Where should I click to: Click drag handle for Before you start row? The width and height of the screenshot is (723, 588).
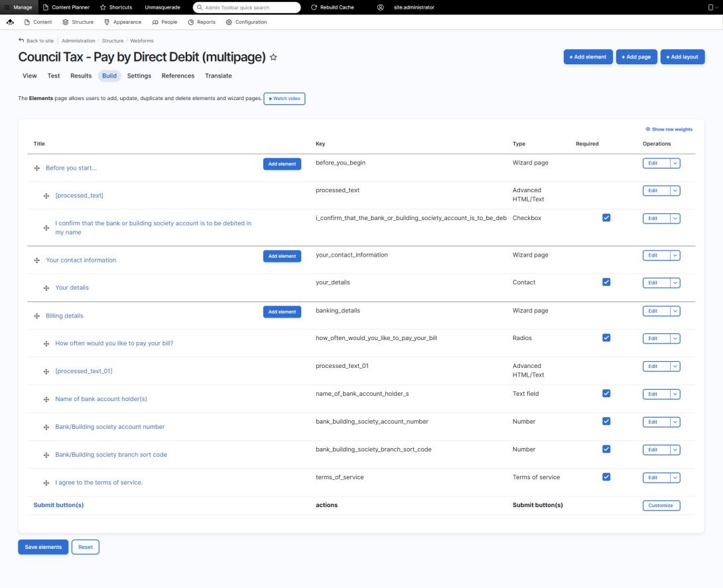pyautogui.click(x=37, y=168)
